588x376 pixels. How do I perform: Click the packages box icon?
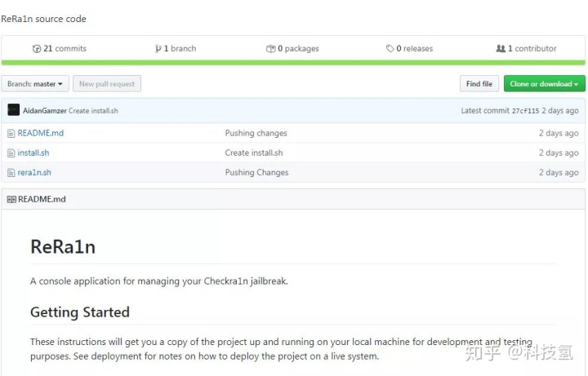pos(270,49)
